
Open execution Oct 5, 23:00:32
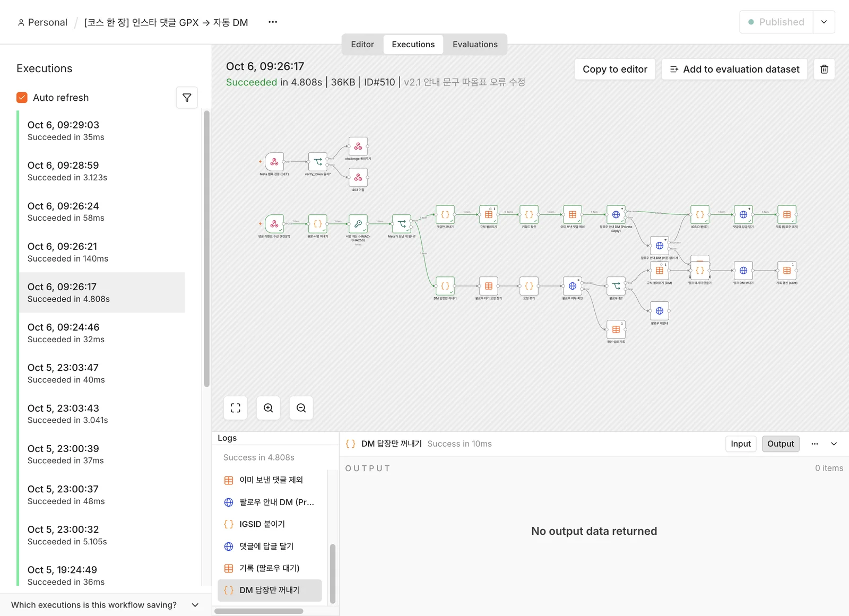click(x=102, y=535)
